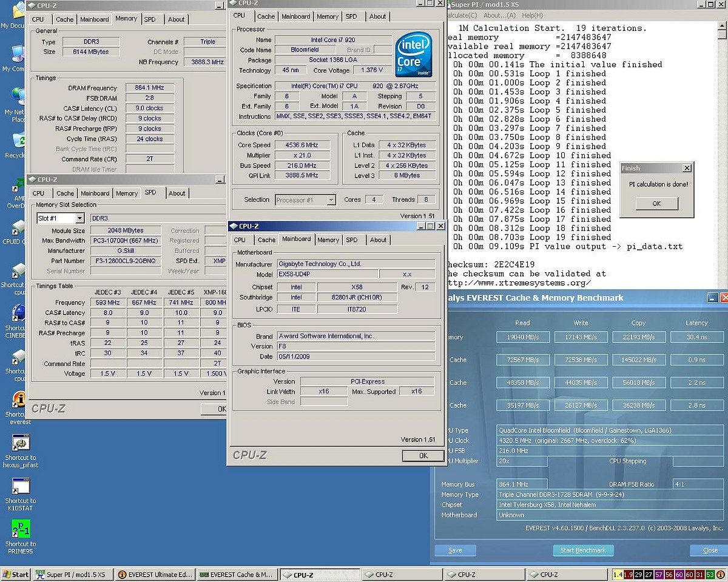Screen dimensions: 728x582
Task: Open the Slot #1 dropdown in SPD window
Action: click(x=79, y=218)
